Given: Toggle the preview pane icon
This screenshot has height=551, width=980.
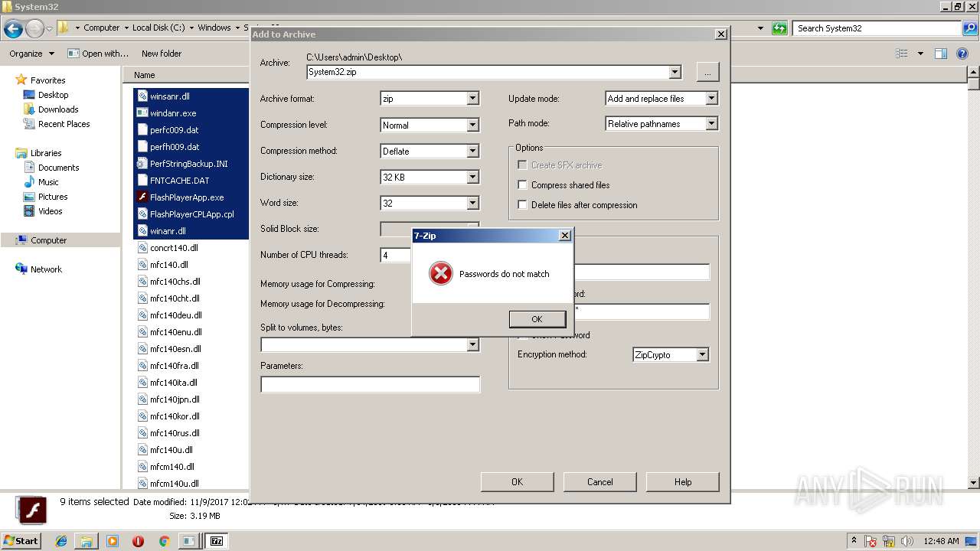Looking at the screenshot, I should pos(941,54).
